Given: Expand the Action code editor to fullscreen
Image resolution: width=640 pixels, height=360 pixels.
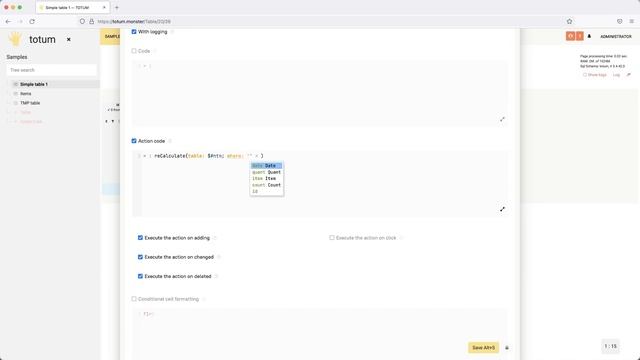Looking at the screenshot, I should tap(502, 209).
